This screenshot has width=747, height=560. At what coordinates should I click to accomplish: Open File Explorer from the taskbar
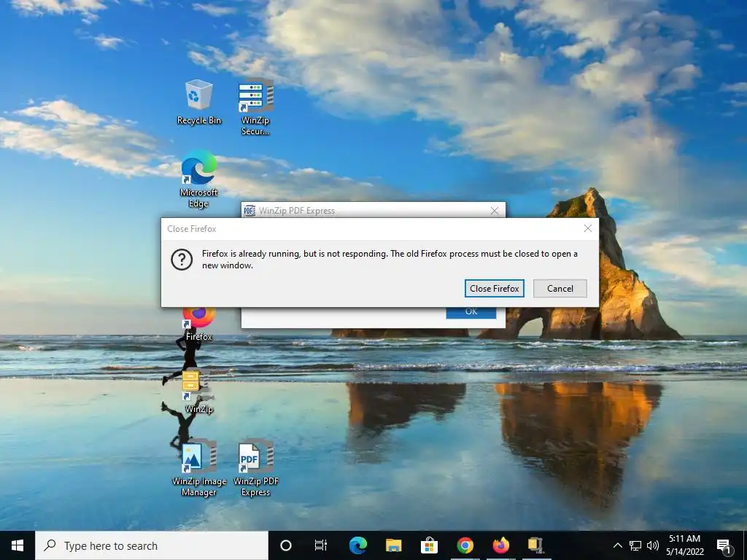pyautogui.click(x=393, y=545)
